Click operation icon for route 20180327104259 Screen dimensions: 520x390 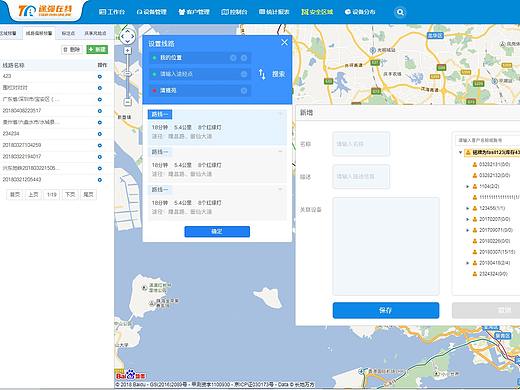tap(100, 145)
